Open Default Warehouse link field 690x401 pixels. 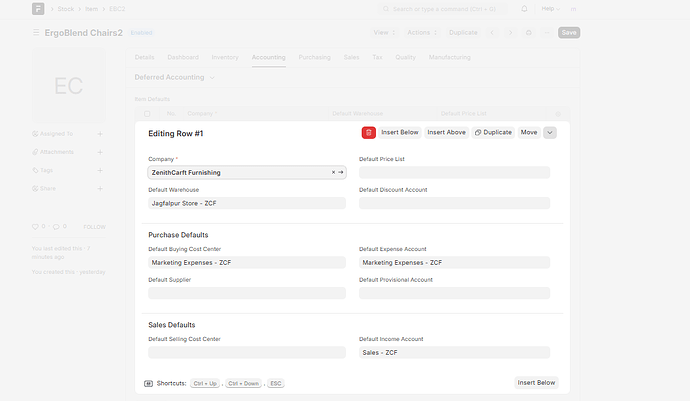point(247,203)
